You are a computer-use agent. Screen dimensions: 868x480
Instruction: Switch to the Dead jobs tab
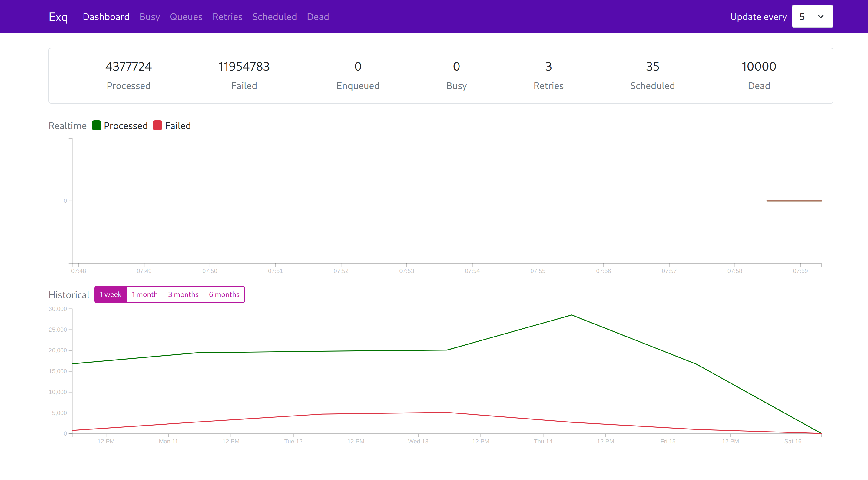317,17
